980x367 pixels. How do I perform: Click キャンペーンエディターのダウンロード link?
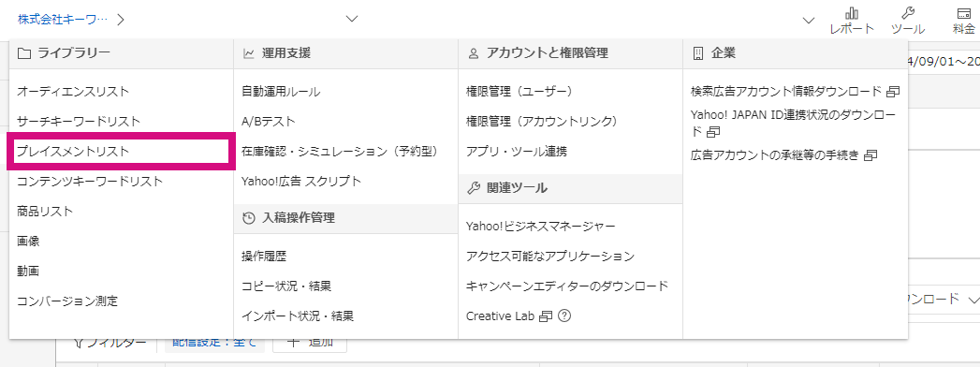[567, 286]
